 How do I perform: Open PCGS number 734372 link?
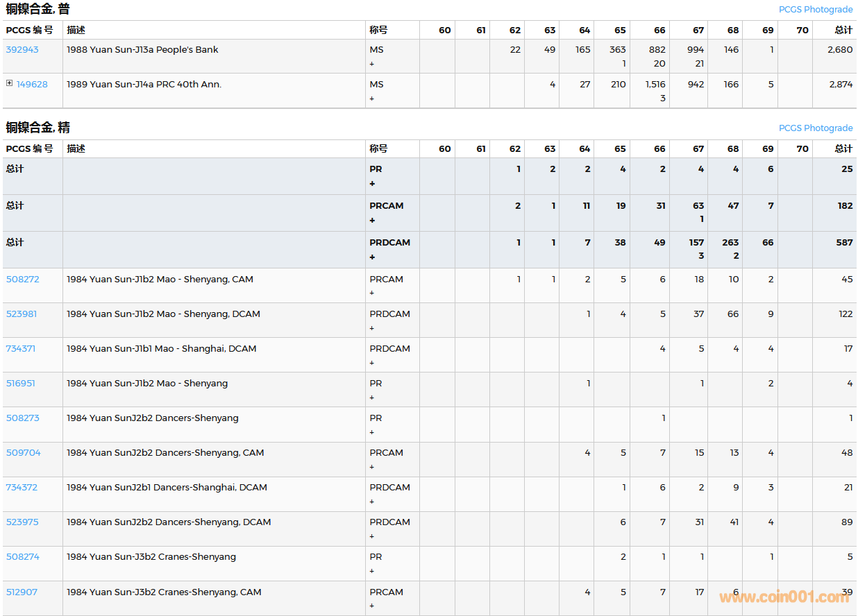tap(22, 488)
